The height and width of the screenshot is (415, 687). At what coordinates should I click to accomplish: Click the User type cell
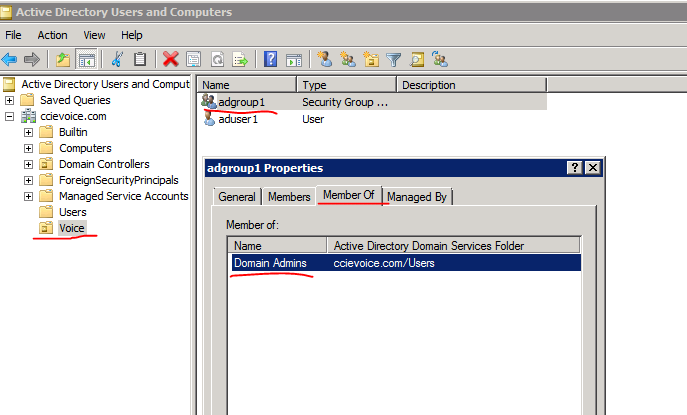click(x=313, y=119)
